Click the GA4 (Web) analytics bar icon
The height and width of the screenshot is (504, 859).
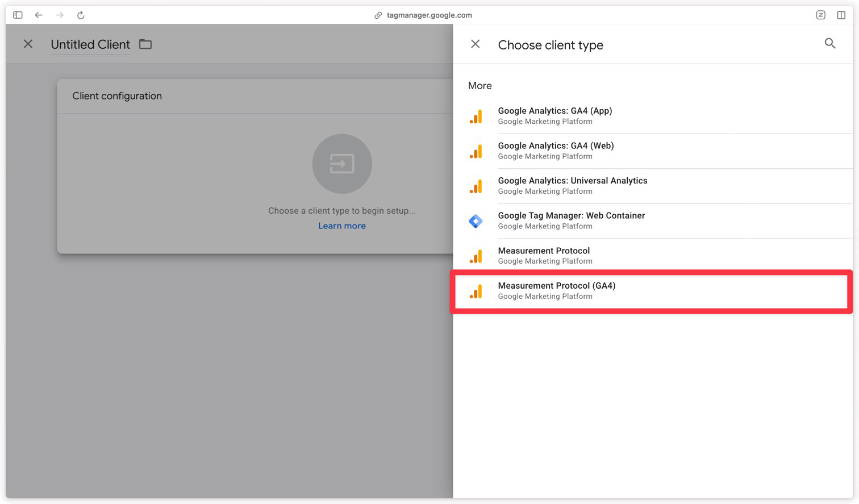tap(476, 151)
